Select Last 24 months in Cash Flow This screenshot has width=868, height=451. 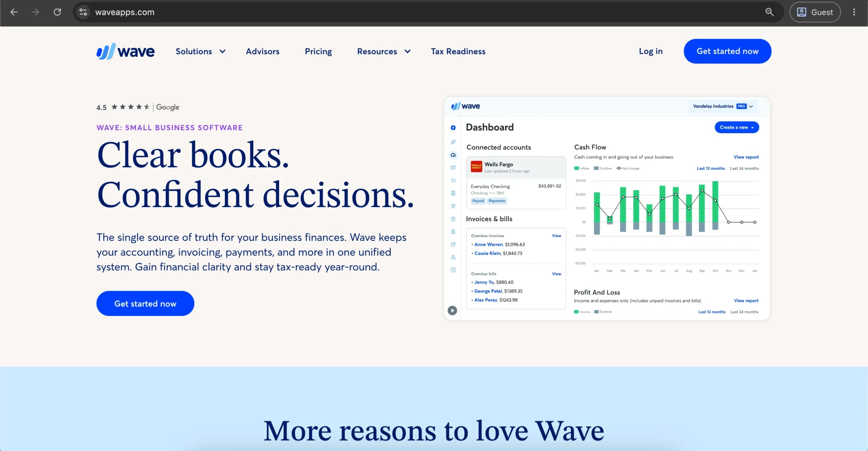(744, 168)
